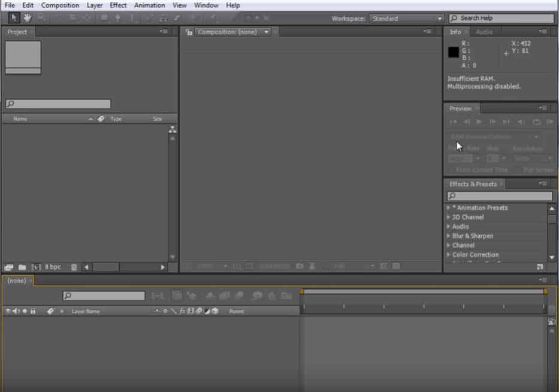
Task: Open the File menu
Action: click(10, 5)
